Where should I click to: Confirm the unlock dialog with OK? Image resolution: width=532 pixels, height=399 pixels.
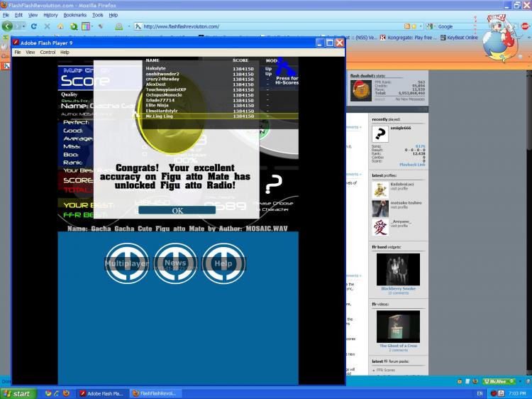point(177,211)
